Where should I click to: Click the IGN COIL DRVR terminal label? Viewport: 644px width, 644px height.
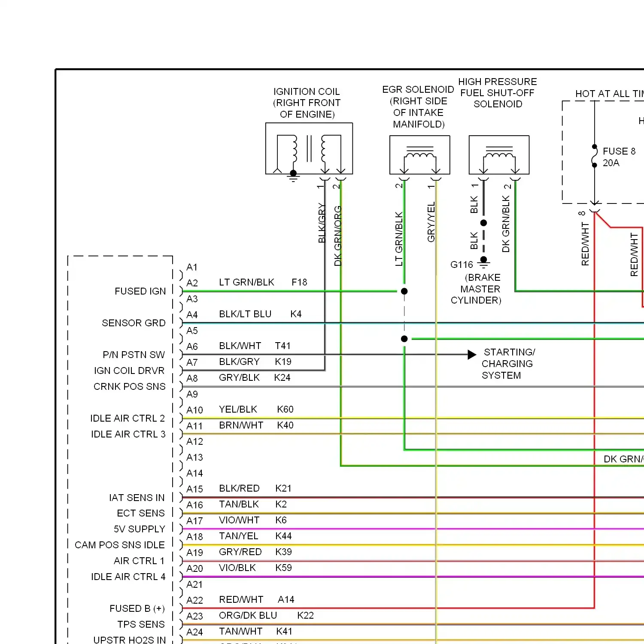[129, 371]
